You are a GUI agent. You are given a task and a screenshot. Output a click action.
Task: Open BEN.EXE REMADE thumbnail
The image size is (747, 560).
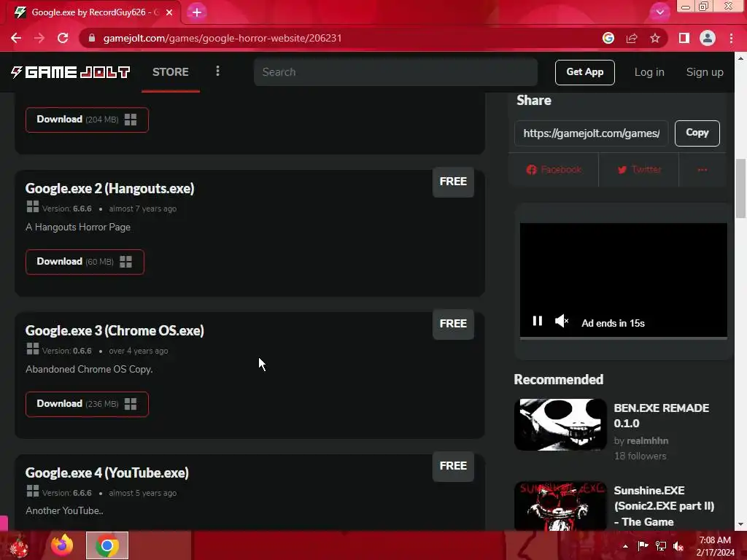560,424
